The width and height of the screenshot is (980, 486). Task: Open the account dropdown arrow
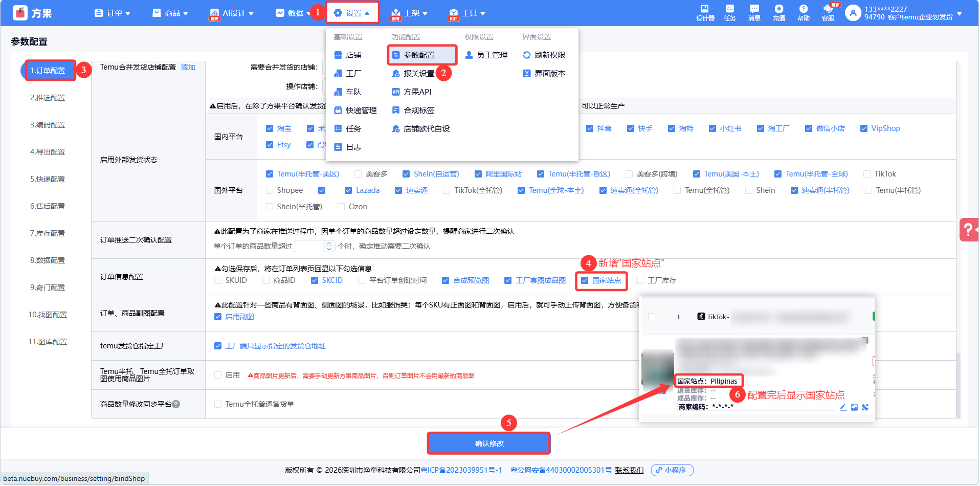pyautogui.click(x=959, y=13)
